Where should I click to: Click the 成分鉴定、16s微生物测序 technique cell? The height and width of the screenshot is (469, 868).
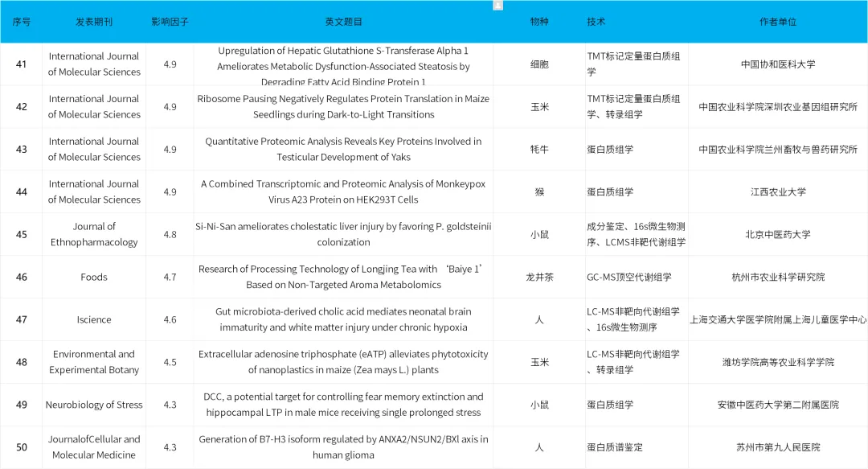point(637,235)
